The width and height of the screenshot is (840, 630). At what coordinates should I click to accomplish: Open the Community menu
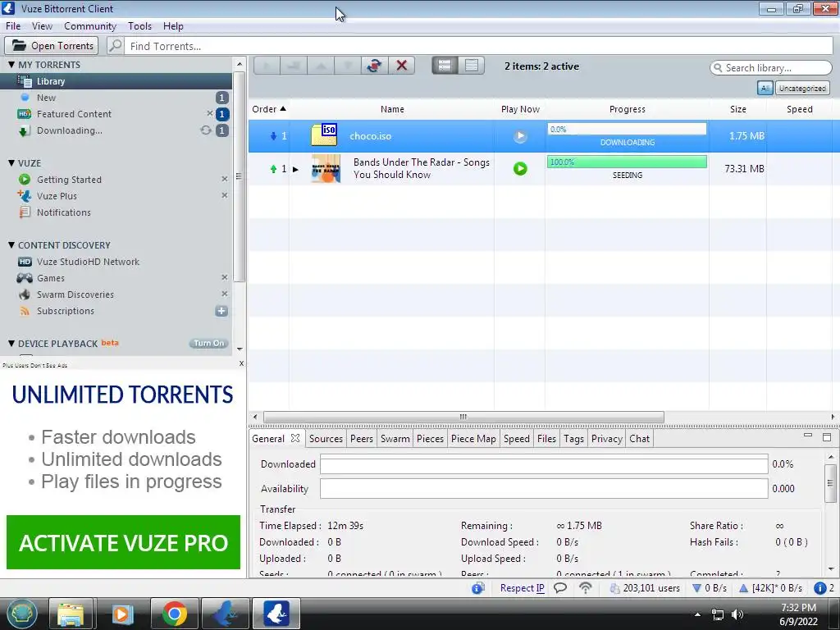pyautogui.click(x=90, y=25)
